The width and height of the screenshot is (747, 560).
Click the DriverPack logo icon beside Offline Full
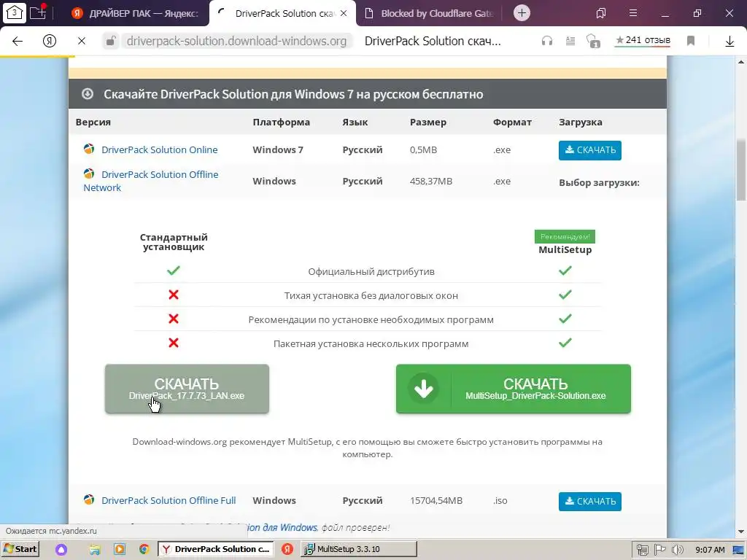tap(88, 500)
